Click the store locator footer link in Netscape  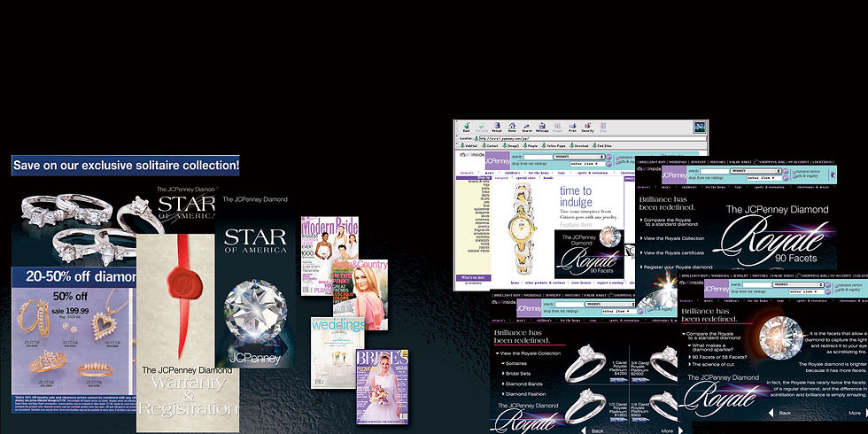pyautogui.click(x=581, y=283)
